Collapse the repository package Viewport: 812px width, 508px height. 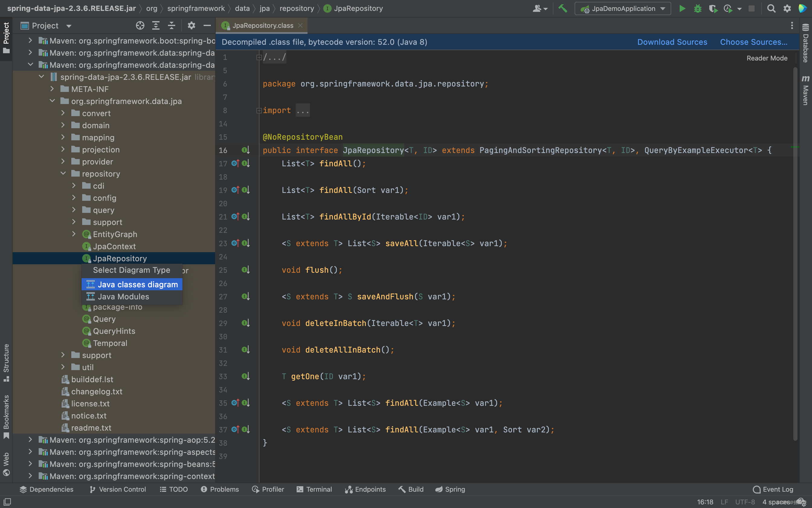[x=63, y=174]
